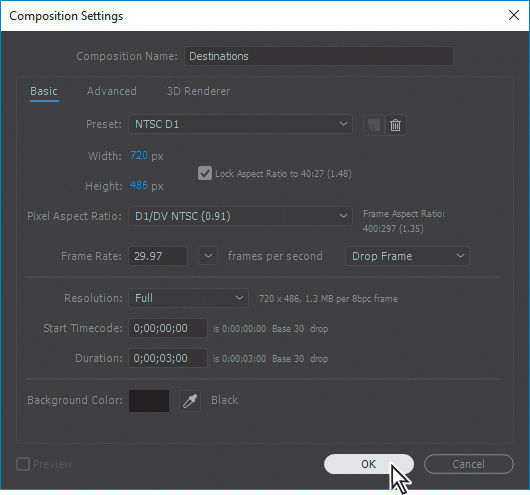Switch to the 3D Renderer tab
Image resolution: width=530 pixels, height=495 pixels.
(199, 91)
